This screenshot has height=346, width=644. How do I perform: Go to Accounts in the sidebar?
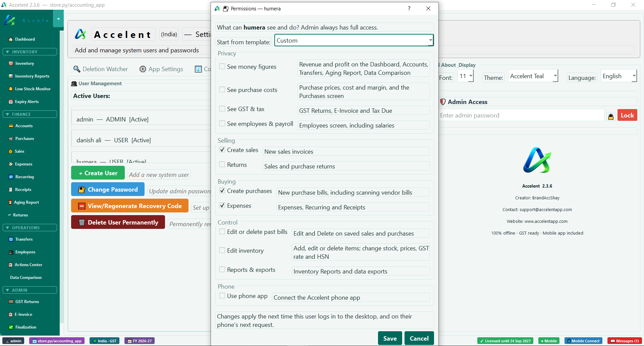(21, 126)
